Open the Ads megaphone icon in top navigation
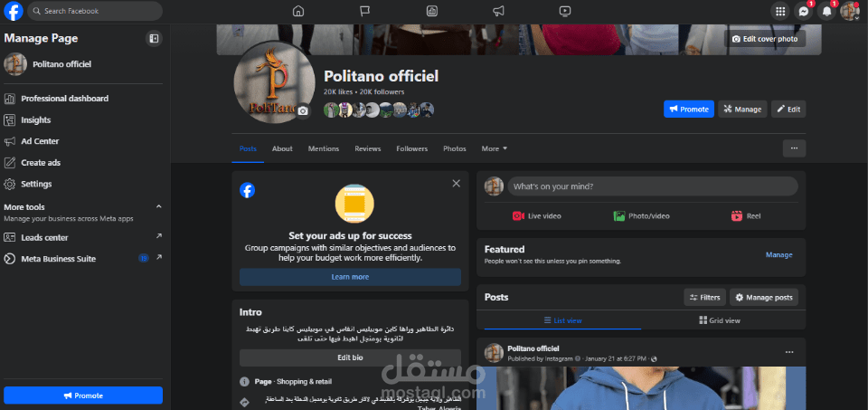The image size is (868, 410). pyautogui.click(x=498, y=11)
